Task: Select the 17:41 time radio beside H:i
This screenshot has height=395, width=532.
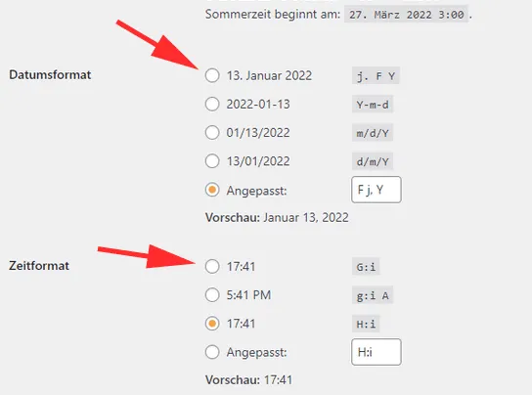Action: point(212,324)
